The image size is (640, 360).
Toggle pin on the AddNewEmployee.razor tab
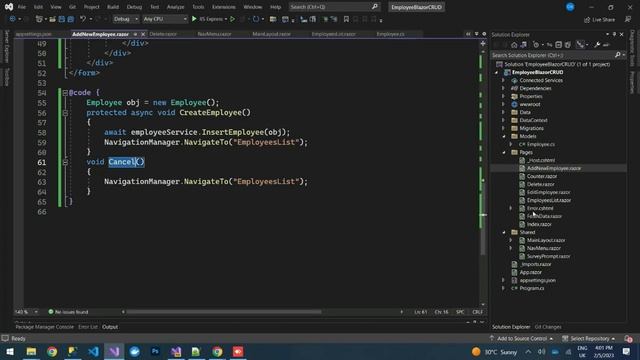pyautogui.click(x=135, y=34)
